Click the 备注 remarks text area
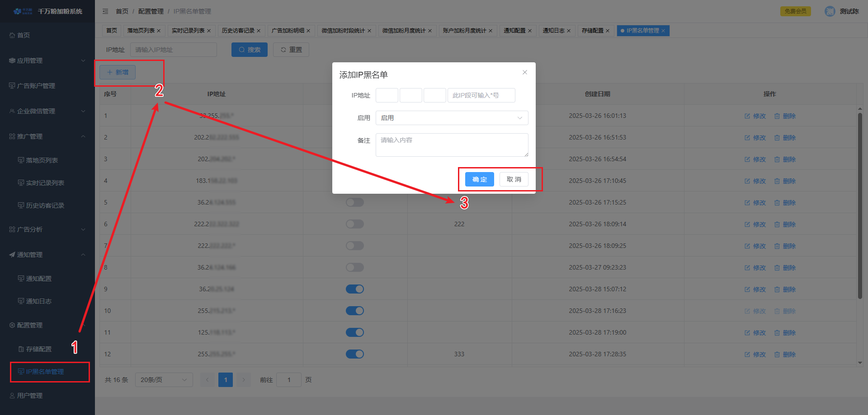The height and width of the screenshot is (415, 868). coord(452,145)
